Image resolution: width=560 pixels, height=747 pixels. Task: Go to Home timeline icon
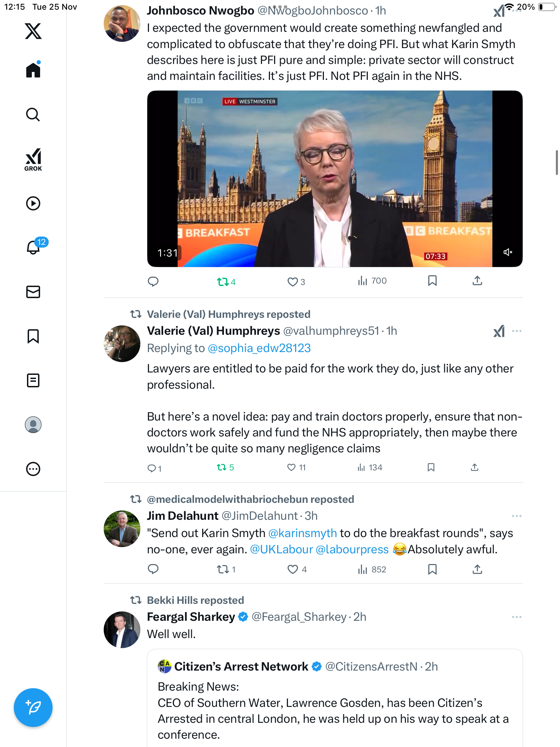pos(33,70)
